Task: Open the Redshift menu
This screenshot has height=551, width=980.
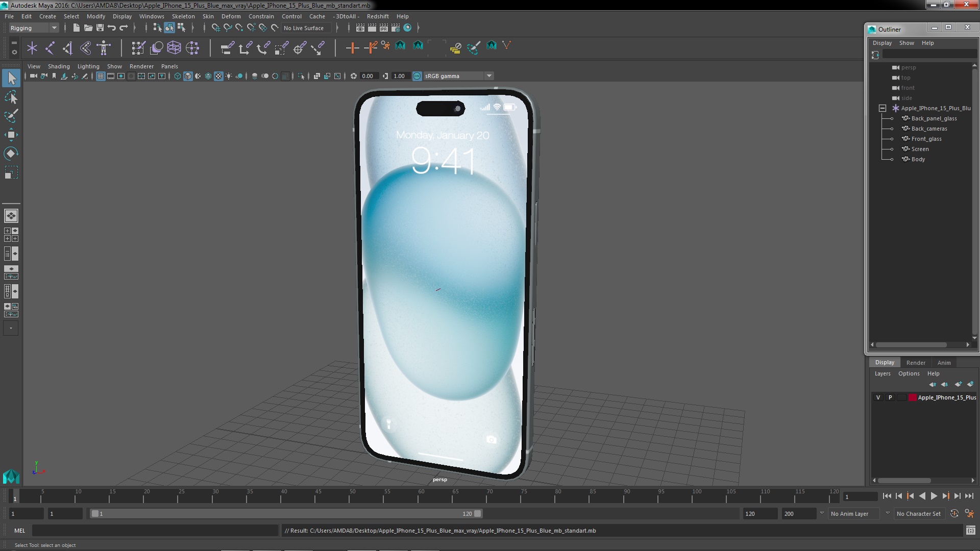Action: (378, 16)
